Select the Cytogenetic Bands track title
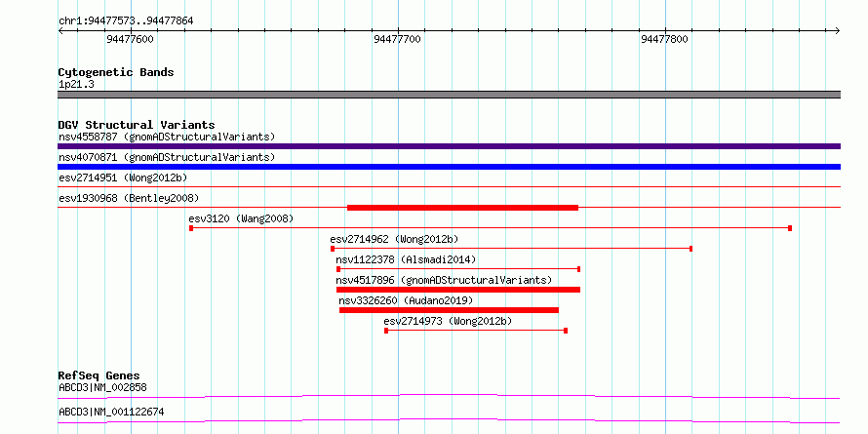Viewport: 868px width, 434px height. [116, 72]
